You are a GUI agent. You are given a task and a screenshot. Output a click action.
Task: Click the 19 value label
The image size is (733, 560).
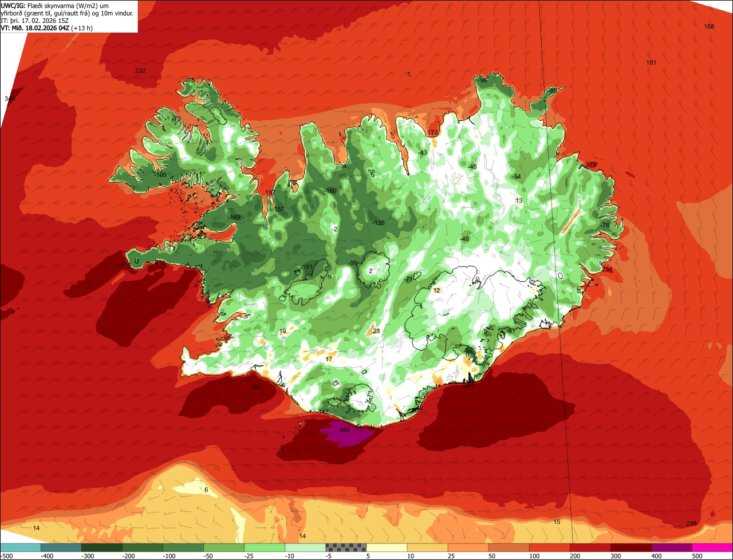(282, 332)
